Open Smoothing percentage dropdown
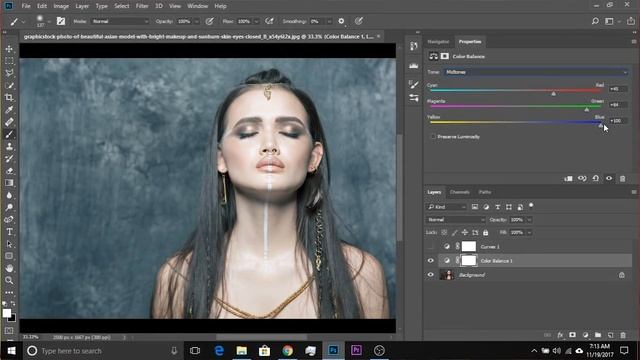 click(329, 21)
